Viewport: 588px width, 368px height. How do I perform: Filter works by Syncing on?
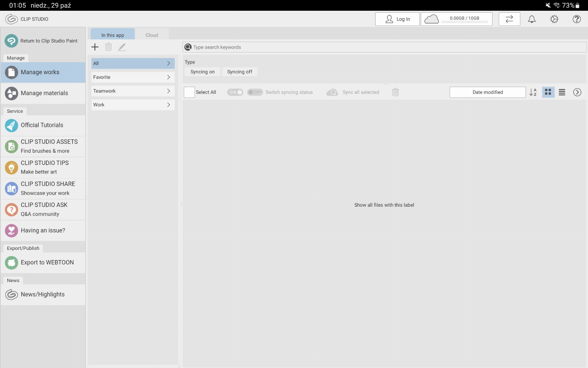click(202, 72)
